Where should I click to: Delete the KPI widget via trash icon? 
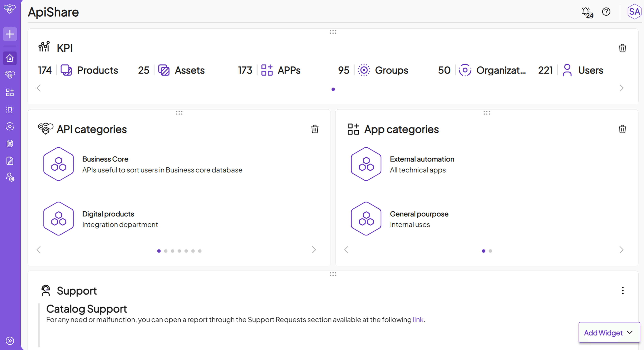(x=623, y=48)
